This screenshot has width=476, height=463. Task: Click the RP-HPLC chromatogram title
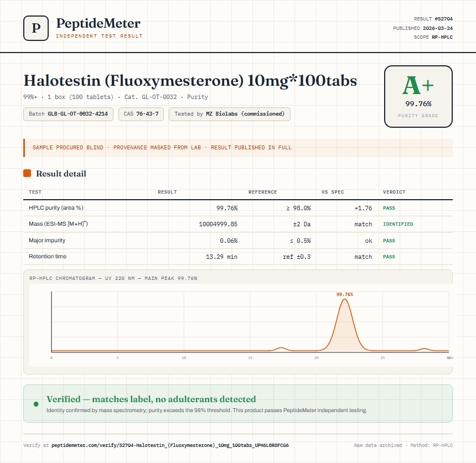click(113, 278)
